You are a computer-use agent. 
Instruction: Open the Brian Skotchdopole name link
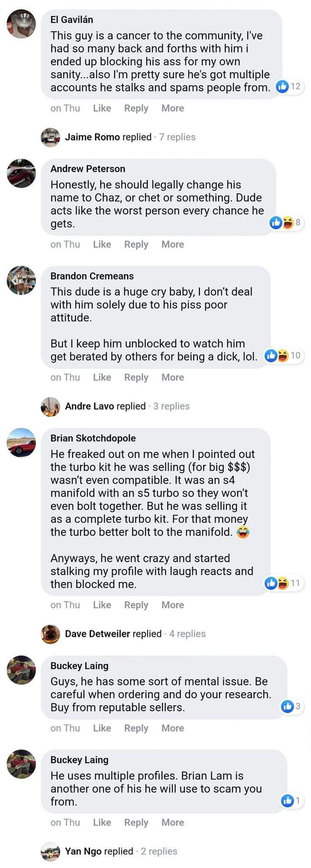[93, 438]
